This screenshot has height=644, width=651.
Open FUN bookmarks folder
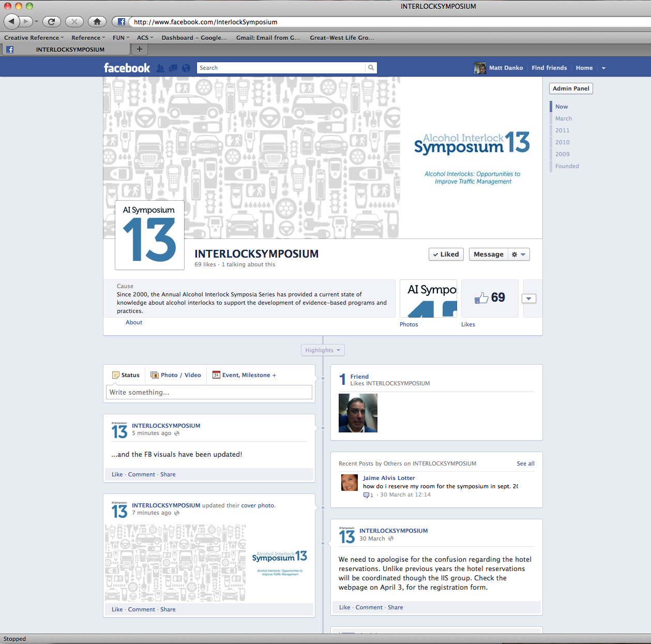pyautogui.click(x=121, y=38)
